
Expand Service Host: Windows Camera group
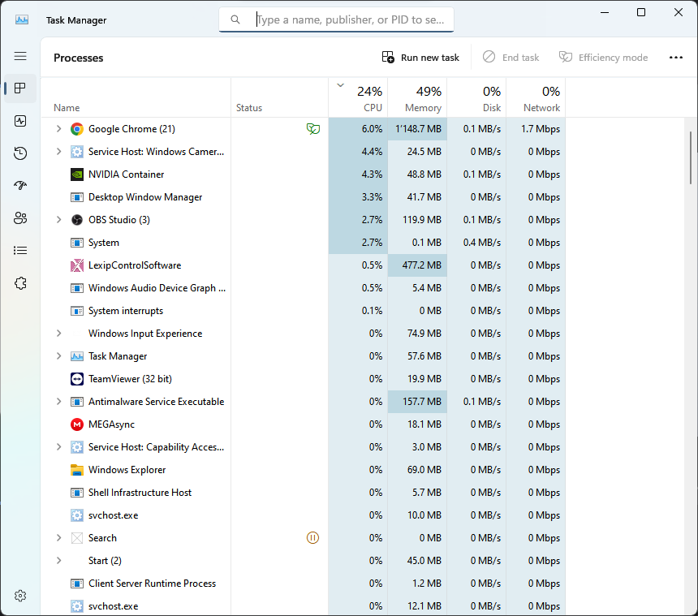click(58, 152)
